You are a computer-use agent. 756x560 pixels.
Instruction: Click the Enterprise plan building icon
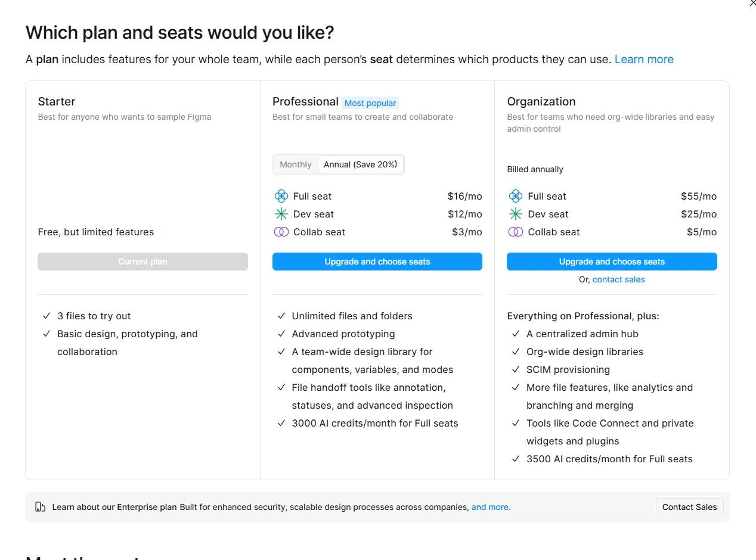pyautogui.click(x=41, y=507)
